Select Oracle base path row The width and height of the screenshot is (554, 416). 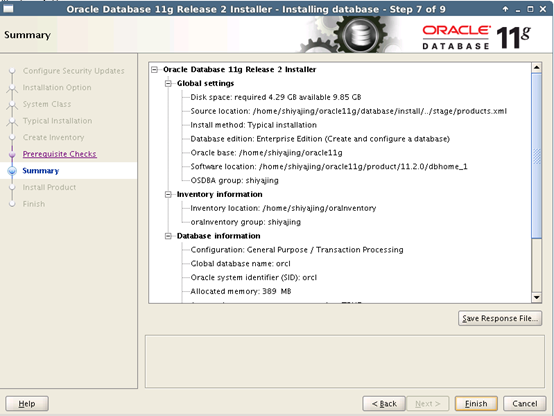[266, 153]
